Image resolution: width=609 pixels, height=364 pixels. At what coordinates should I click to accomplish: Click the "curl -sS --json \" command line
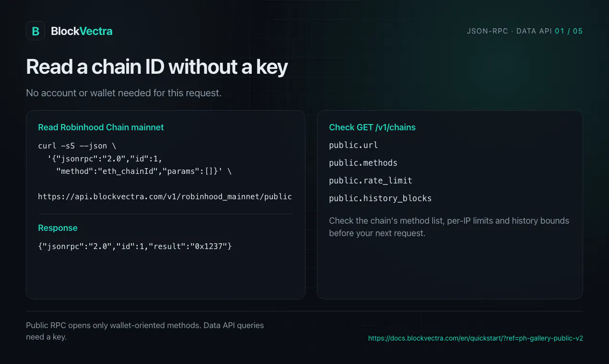(x=77, y=145)
